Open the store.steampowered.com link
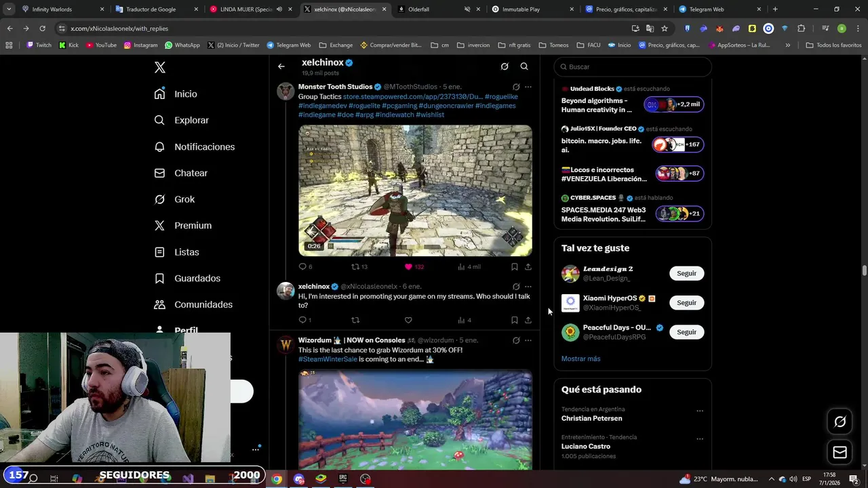868x488 pixels. (413, 97)
